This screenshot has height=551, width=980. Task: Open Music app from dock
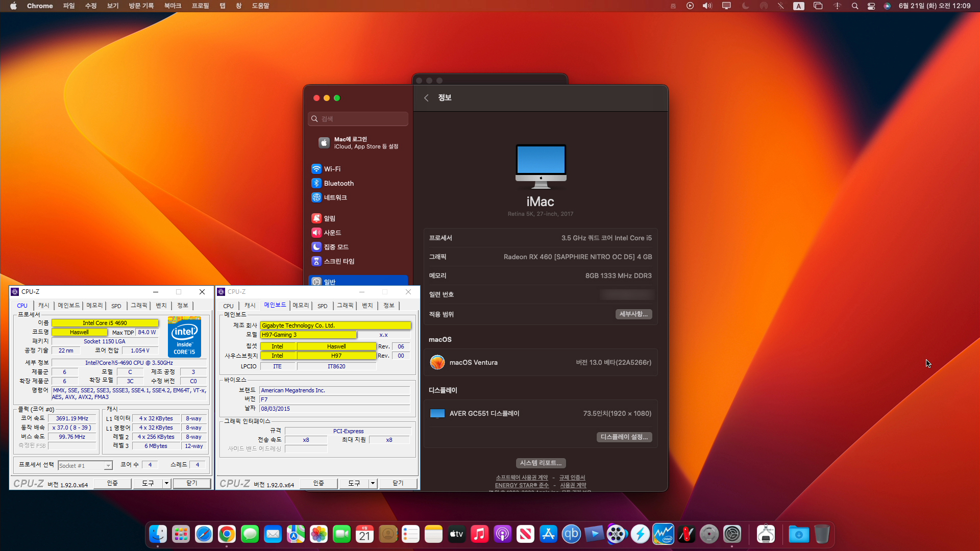[479, 534]
